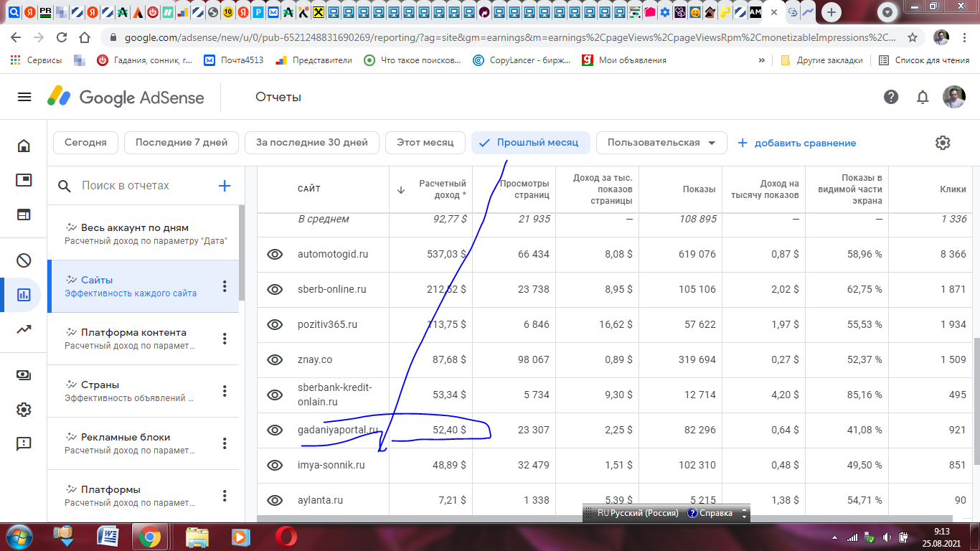Open three-dot menu for Страны report
The height and width of the screenshot is (551, 980).
pos(225,391)
